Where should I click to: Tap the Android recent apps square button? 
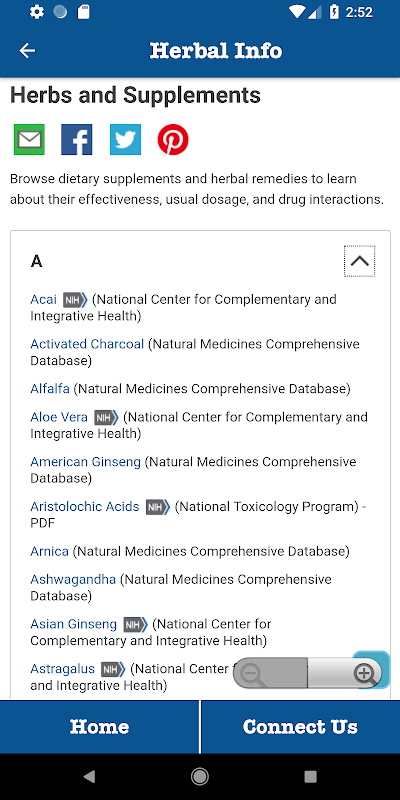pos(310,777)
